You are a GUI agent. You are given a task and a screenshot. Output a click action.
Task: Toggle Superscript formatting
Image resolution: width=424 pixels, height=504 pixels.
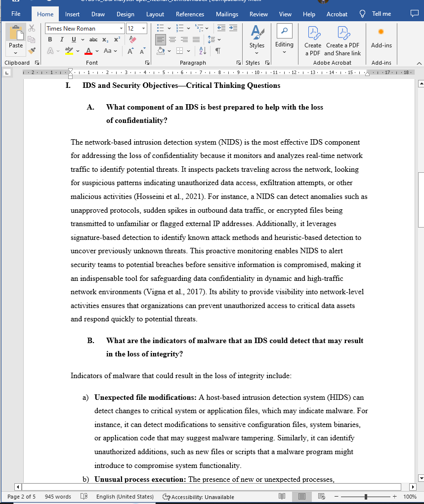(x=117, y=39)
